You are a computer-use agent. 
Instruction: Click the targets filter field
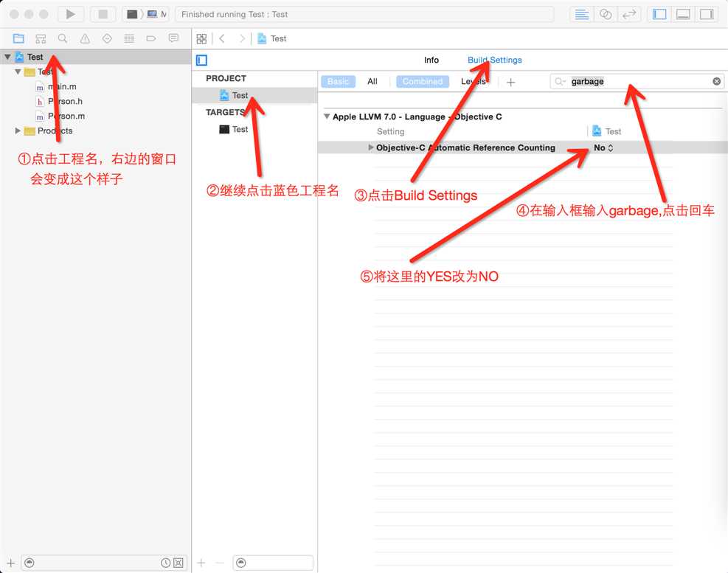click(273, 563)
